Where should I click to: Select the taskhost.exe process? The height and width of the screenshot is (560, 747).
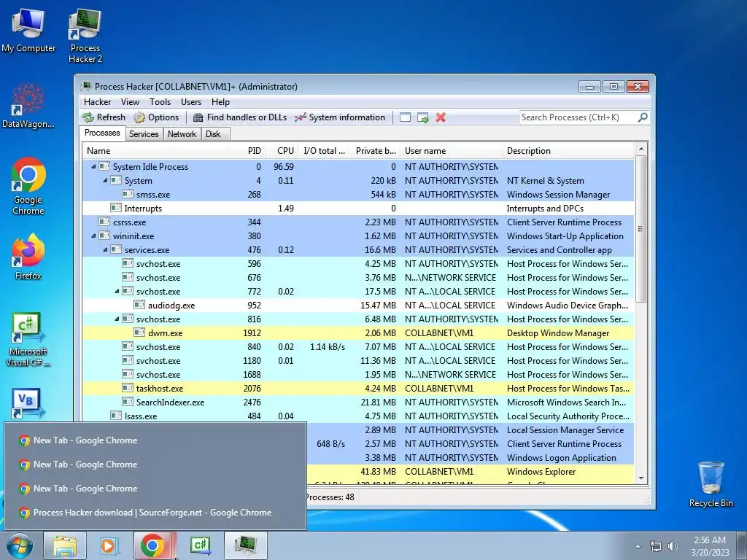(358, 389)
